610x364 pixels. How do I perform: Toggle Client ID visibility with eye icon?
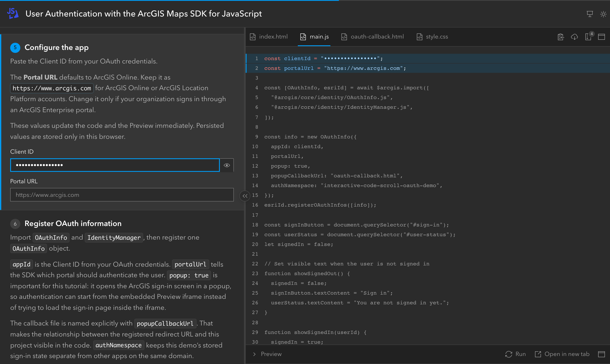pyautogui.click(x=227, y=165)
